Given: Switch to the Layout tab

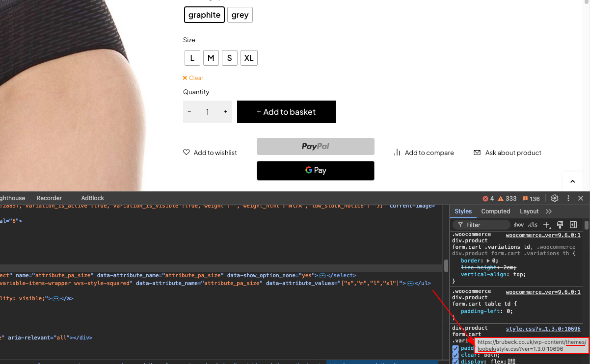Looking at the screenshot, I should 529,211.
